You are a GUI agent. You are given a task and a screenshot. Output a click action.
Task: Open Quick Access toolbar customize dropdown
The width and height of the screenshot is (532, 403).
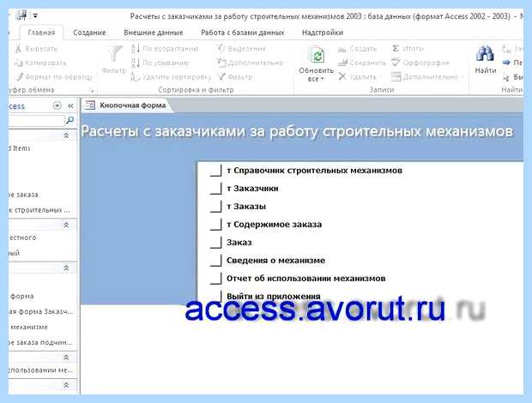(35, 15)
